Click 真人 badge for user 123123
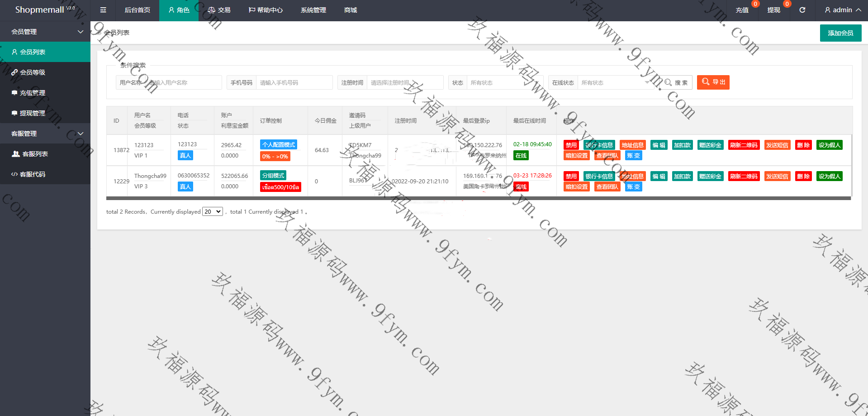This screenshot has width=868, height=416. click(185, 156)
